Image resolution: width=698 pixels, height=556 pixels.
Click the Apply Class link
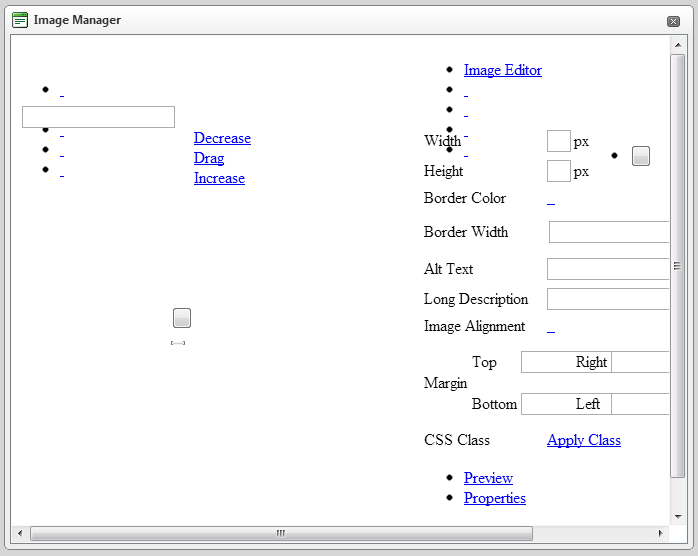584,440
